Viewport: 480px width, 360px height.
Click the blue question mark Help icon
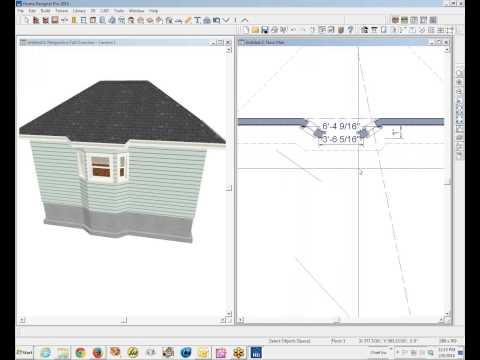[350, 30]
